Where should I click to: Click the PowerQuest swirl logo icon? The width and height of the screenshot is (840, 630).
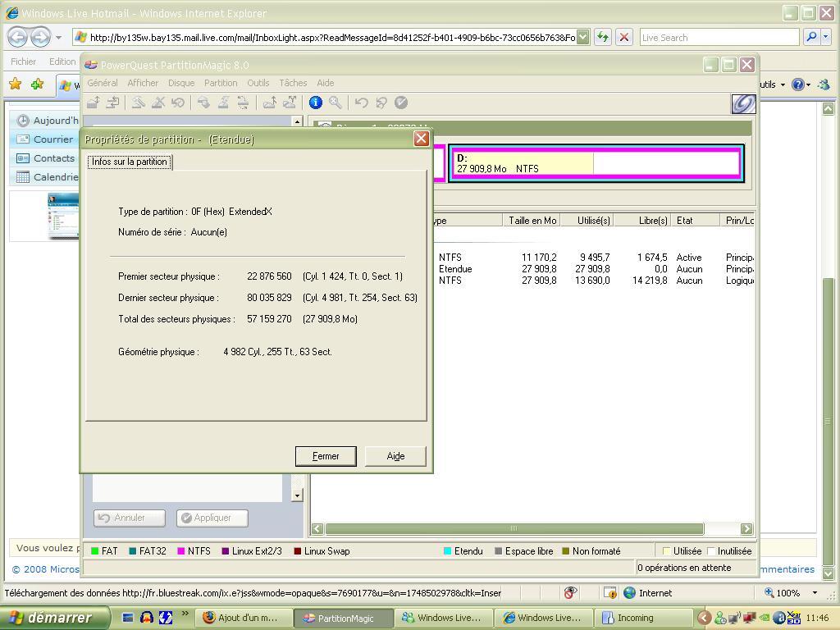pyautogui.click(x=743, y=103)
